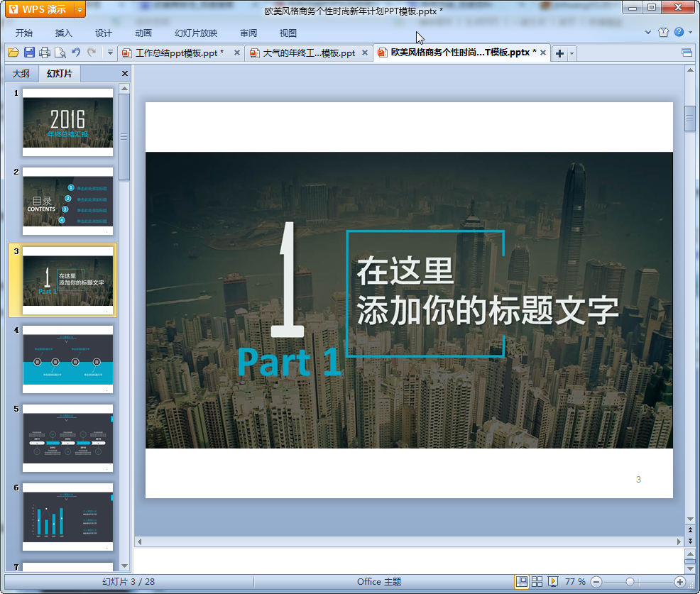This screenshot has width=700, height=594.
Task: Open print preview icon
Action: tap(60, 53)
